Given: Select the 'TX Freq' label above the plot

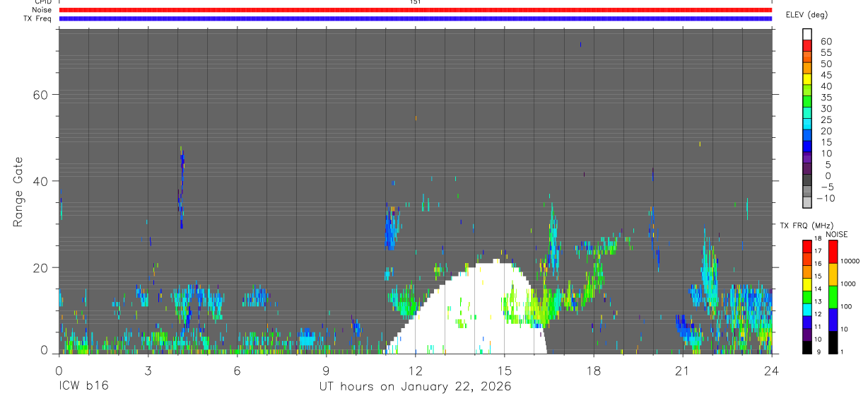Looking at the screenshot, I should [x=38, y=18].
